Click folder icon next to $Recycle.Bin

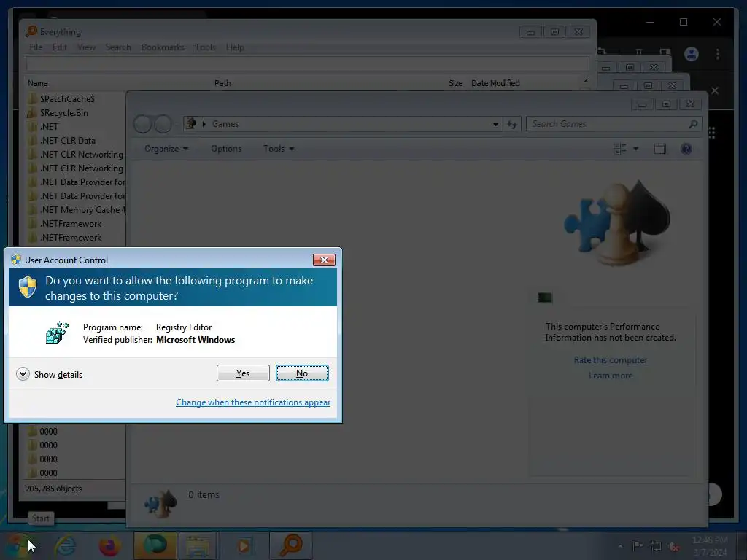[32, 113]
